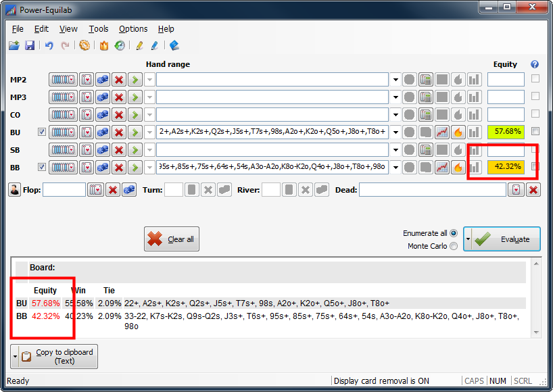Open the Edit menu

[41, 29]
